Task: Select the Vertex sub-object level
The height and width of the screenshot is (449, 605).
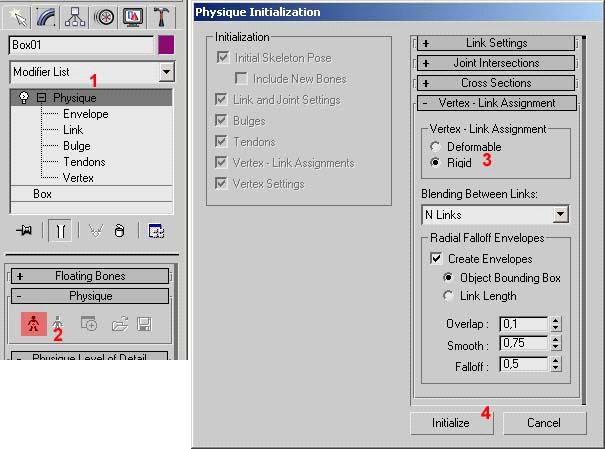Action: click(77, 177)
